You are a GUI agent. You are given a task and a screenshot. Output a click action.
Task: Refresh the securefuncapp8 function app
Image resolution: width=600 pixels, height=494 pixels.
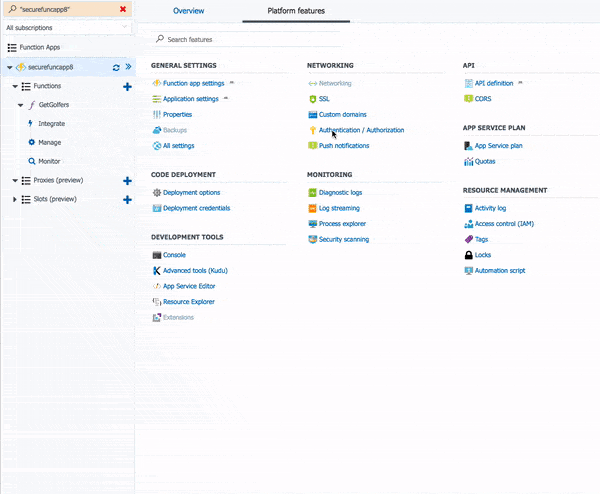pyautogui.click(x=116, y=67)
